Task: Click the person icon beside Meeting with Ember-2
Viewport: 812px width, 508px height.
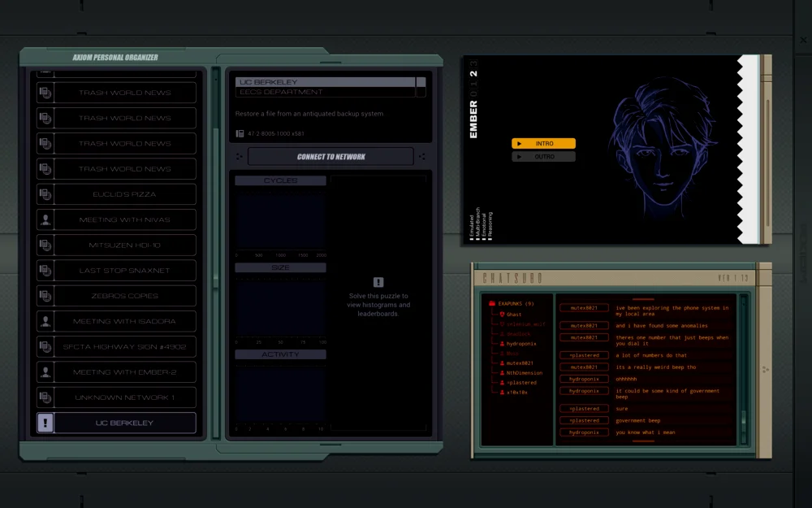Action: tap(45, 372)
